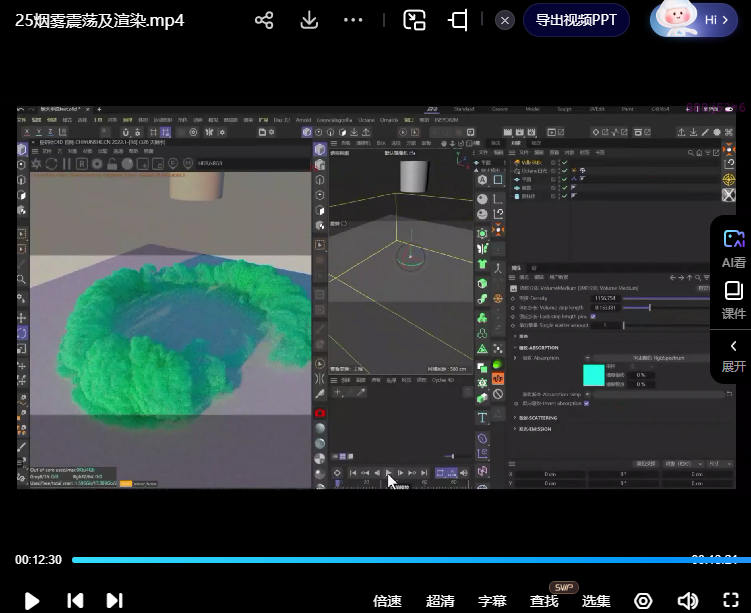Click the volume speaker icon
The height and width of the screenshot is (613, 751).
click(x=687, y=600)
